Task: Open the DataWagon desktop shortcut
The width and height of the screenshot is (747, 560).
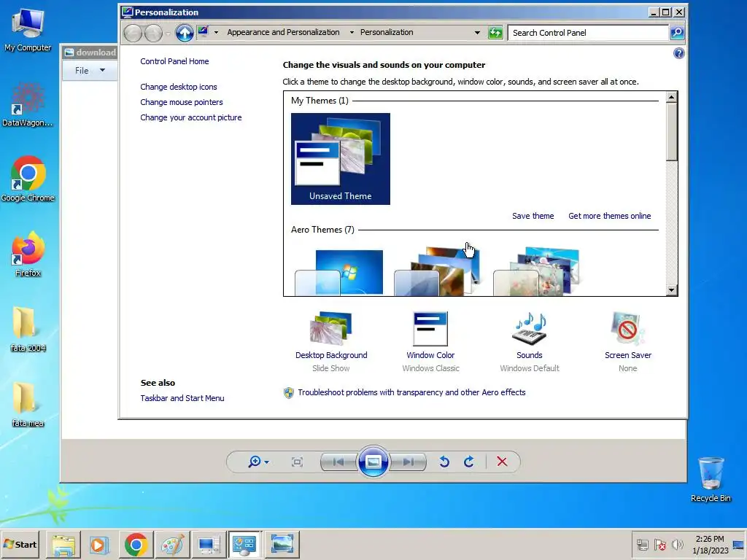Action: click(28, 105)
